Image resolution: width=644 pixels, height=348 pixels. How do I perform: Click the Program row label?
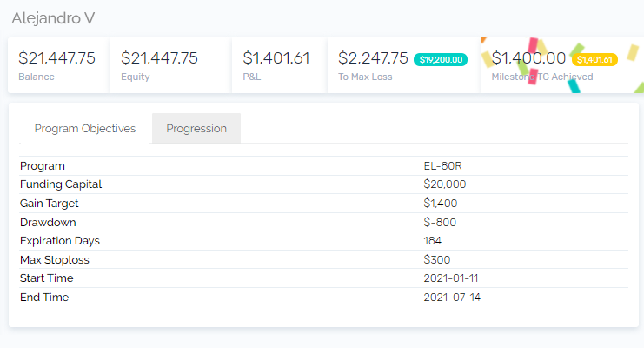click(43, 166)
